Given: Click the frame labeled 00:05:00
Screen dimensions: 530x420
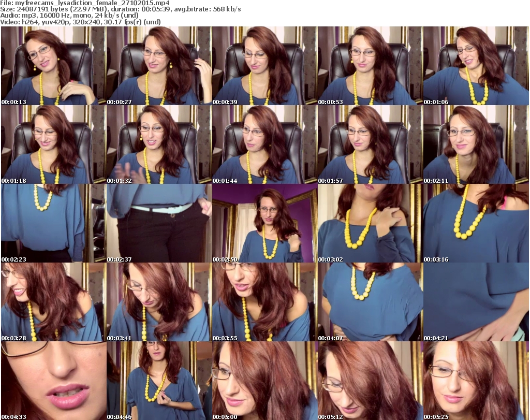Looking at the screenshot, I should (x=264, y=381).
